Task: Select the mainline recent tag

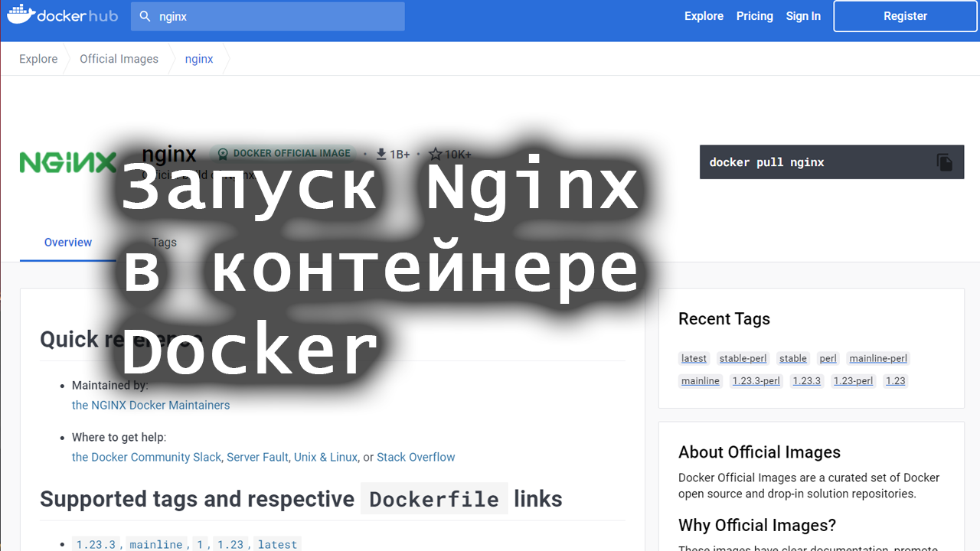Action: 701,380
